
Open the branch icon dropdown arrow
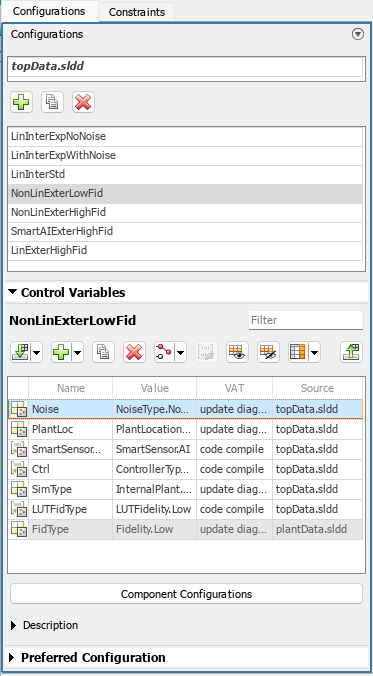[181, 353]
